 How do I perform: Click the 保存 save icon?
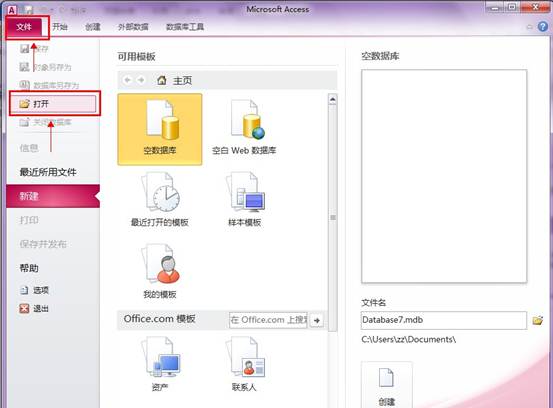pos(24,49)
